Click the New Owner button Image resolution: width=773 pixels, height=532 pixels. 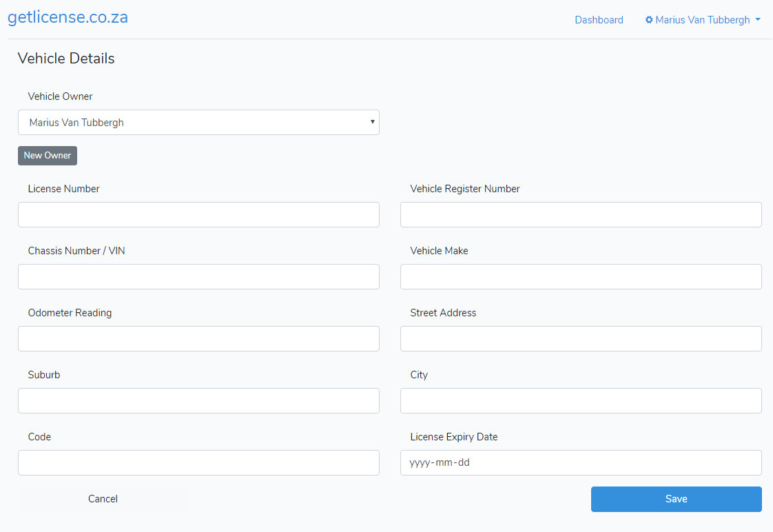click(48, 155)
